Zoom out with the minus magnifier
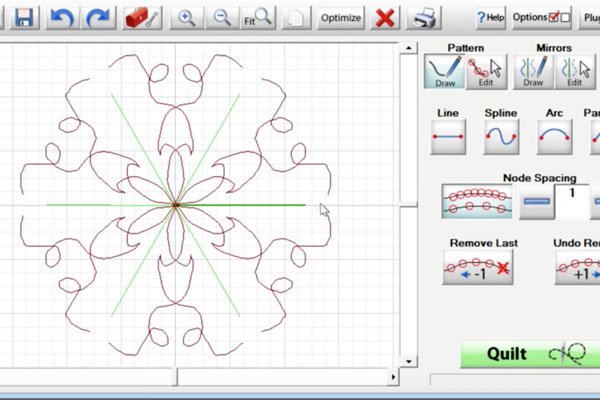 (x=222, y=18)
